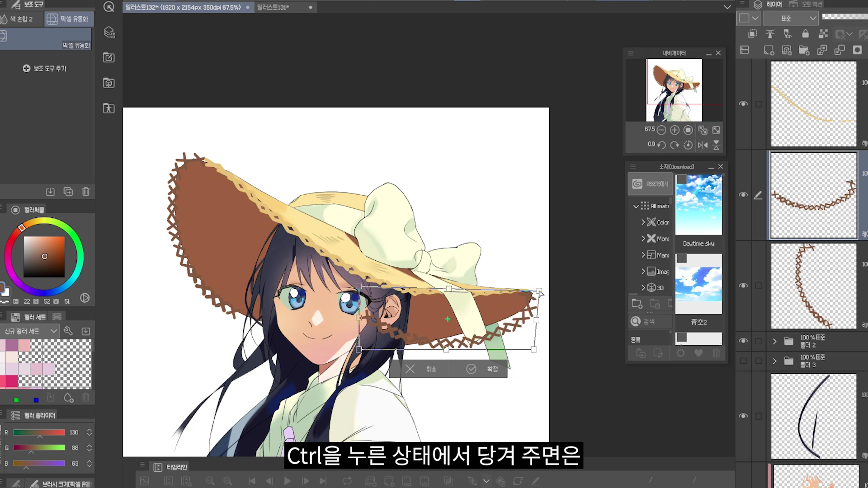Click the red R color slider
The height and width of the screenshot is (488, 868).
pyautogui.click(x=39, y=432)
